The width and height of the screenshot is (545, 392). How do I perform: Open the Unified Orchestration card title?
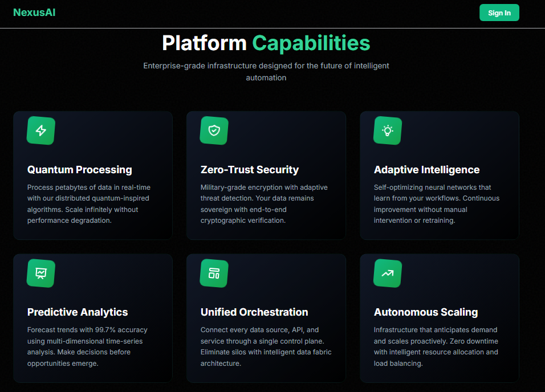click(254, 312)
